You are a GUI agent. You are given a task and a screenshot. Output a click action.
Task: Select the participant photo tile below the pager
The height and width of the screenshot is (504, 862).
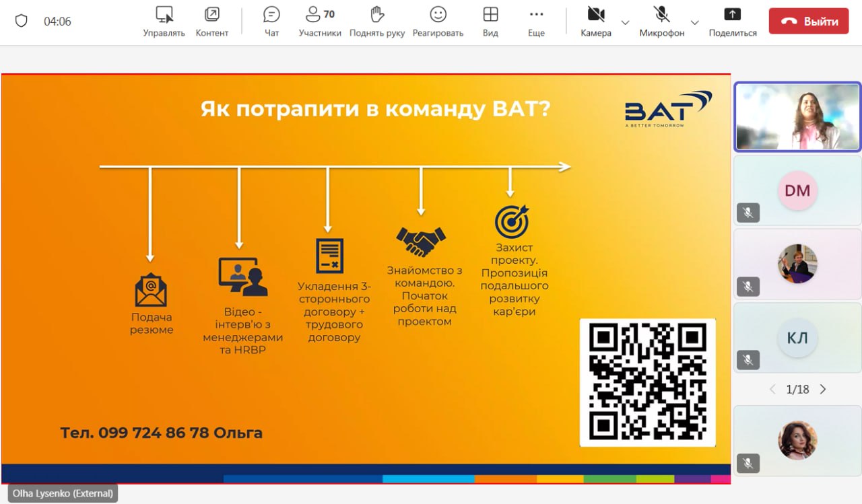pyautogui.click(x=797, y=441)
